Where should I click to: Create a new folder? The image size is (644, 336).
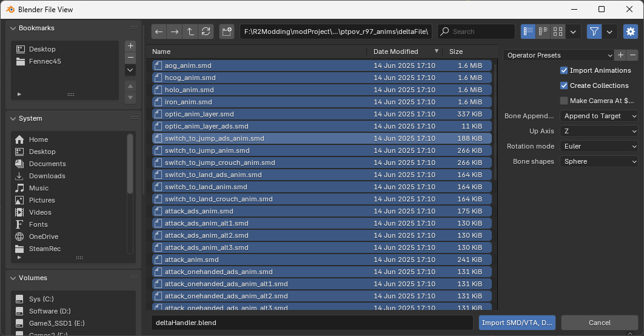226,32
